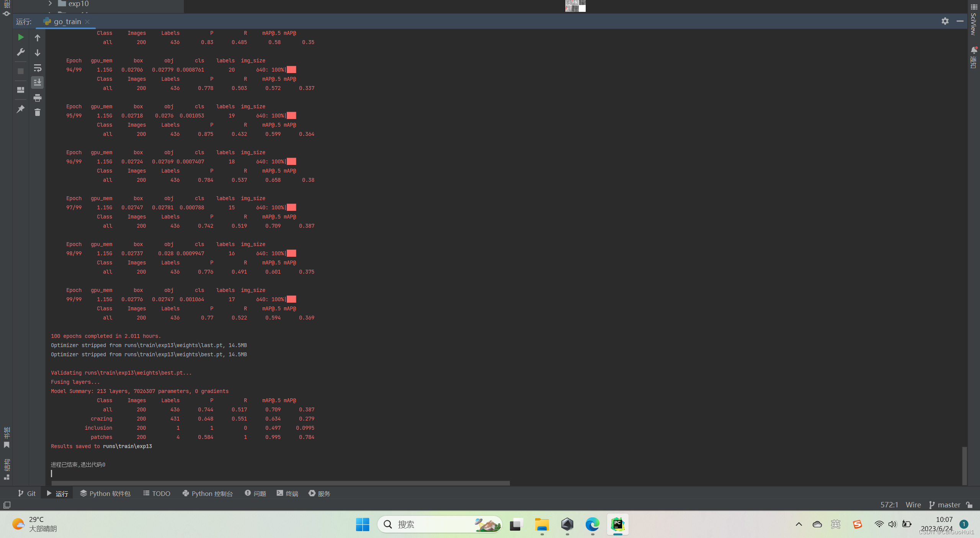Collapse the exp10 folder in the project tree
This screenshot has width=980, height=538.
pyautogui.click(x=50, y=3)
